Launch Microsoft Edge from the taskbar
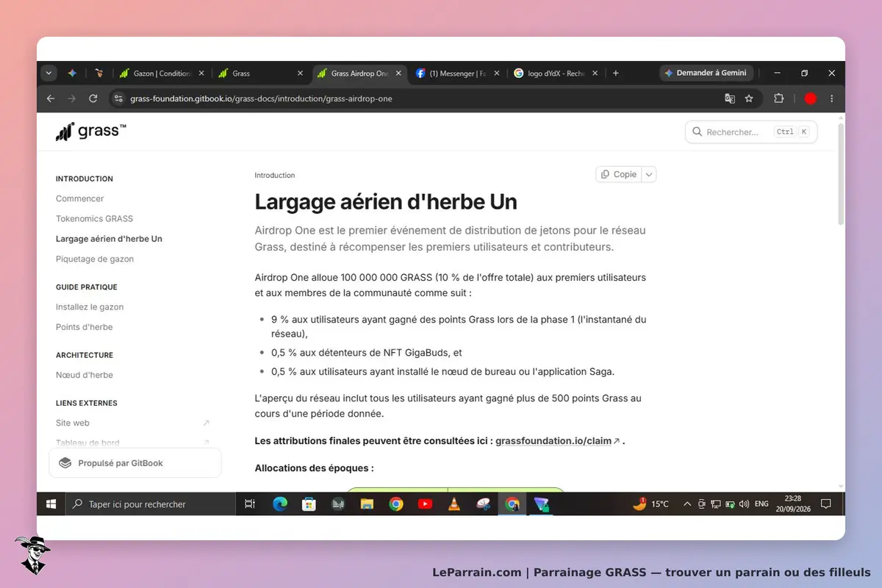Image resolution: width=882 pixels, height=588 pixels. tap(280, 504)
